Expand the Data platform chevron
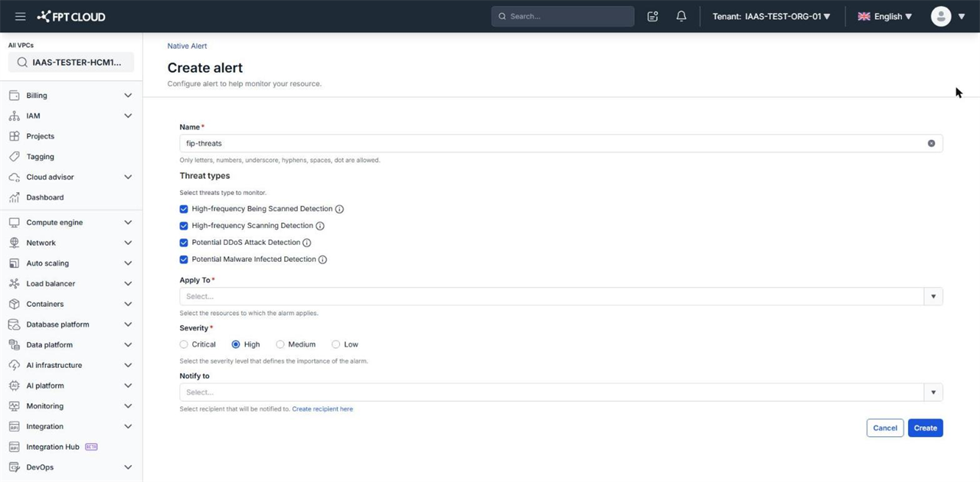 click(128, 345)
